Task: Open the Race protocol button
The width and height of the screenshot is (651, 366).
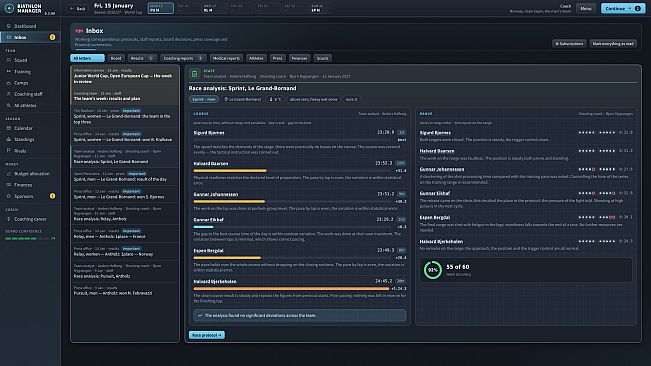Action: coord(207,335)
